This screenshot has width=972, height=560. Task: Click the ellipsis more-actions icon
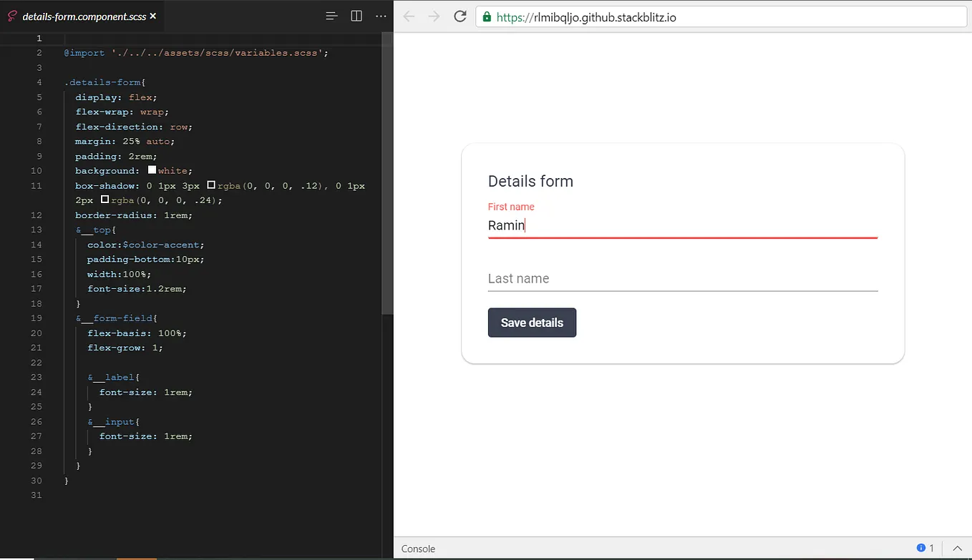380,15
